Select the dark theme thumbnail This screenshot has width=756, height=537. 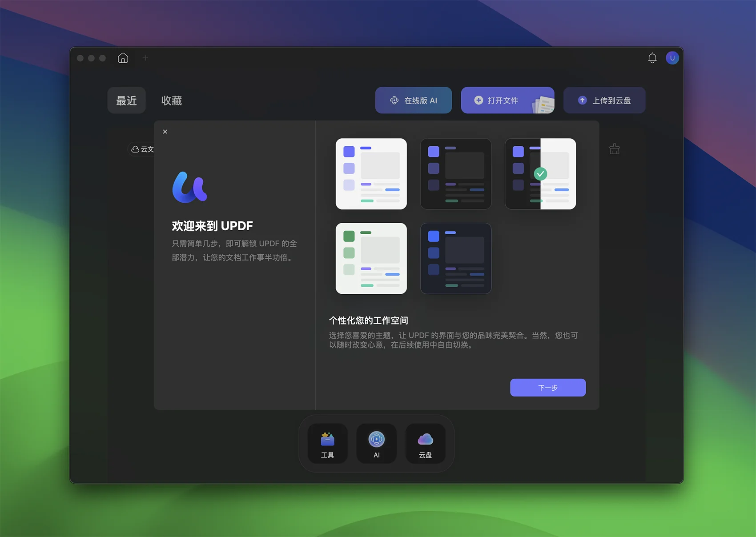(x=456, y=174)
